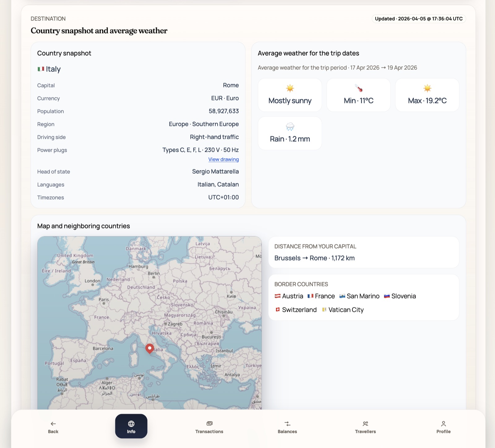The image size is (495, 448).
Task: Click the thermometer icon on the Min temperature card
Action: click(x=358, y=89)
